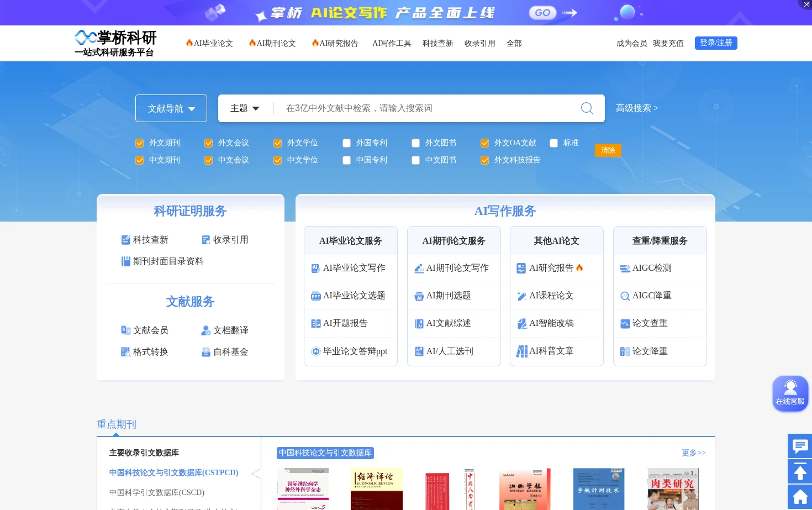
Task: Click the 格式转换 icon
Action: tap(126, 352)
